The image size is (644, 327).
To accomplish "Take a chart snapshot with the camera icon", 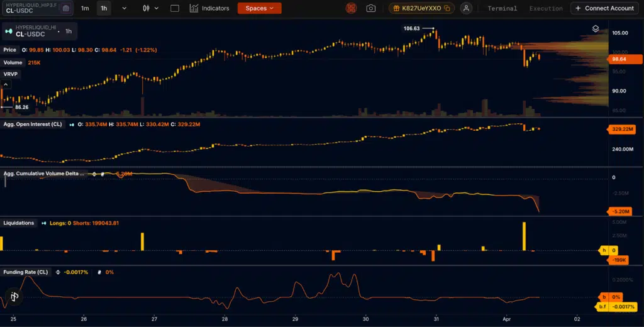I will pos(371,8).
